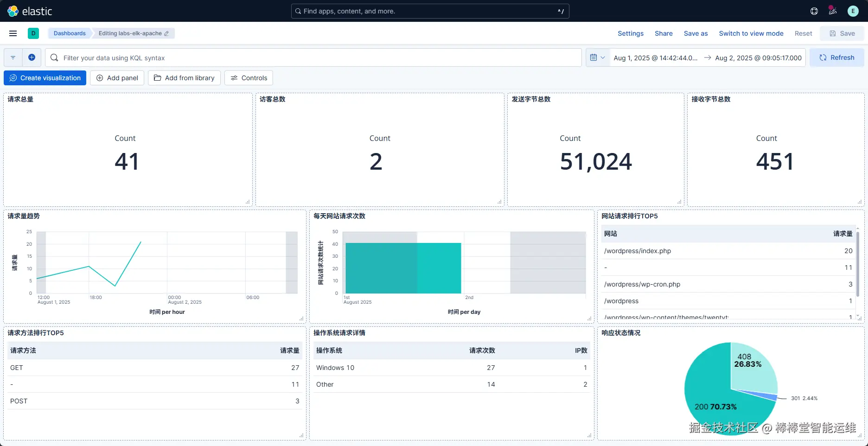Open the newsfeed notifications icon
Screen dimensions: 868x446
(x=833, y=11)
